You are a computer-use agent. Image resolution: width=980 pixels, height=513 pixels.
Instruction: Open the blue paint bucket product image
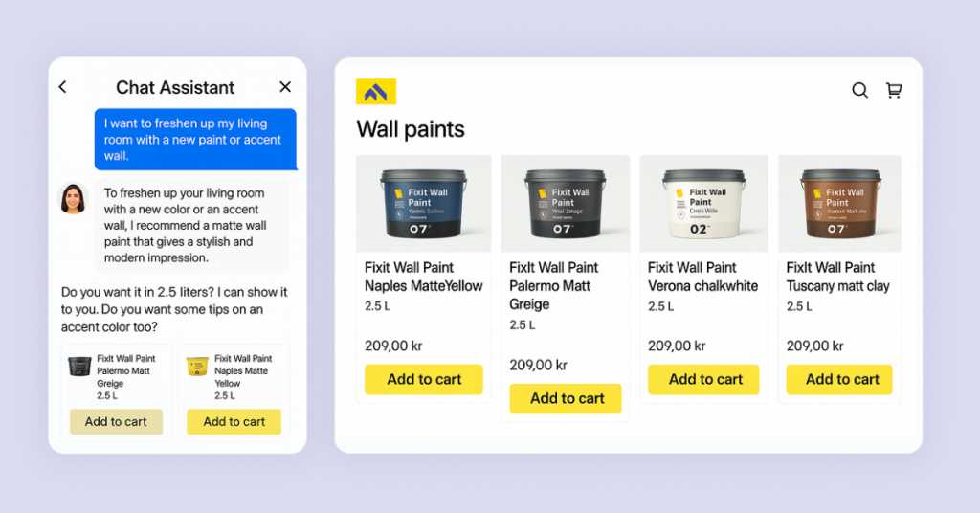click(x=424, y=204)
